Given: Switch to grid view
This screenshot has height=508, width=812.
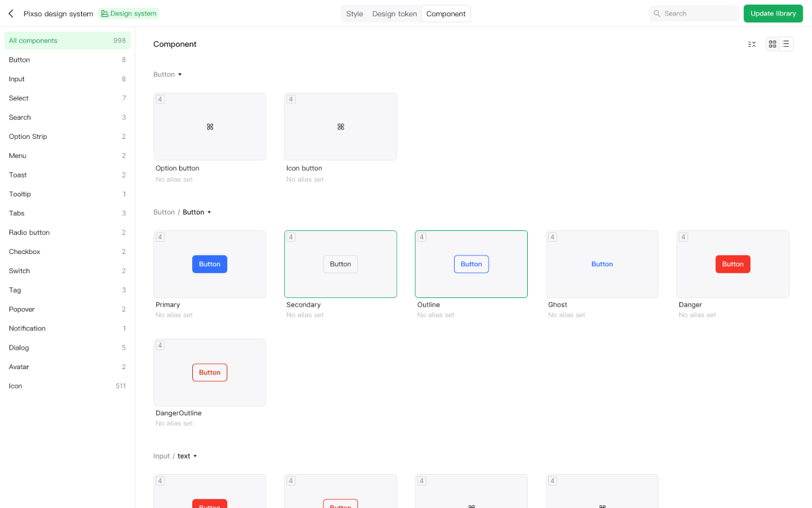Looking at the screenshot, I should click(773, 44).
